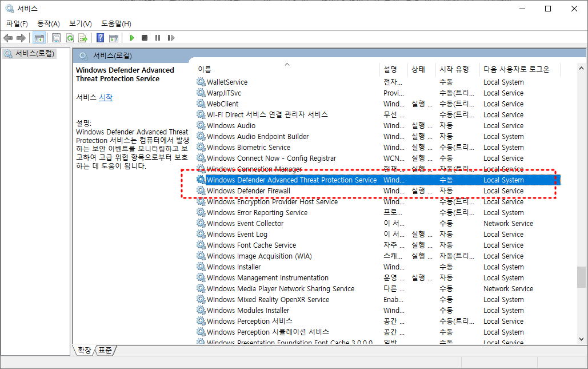Click the 서비스(로컬) pane header title
This screenshot has height=369, width=588.
click(112, 55)
